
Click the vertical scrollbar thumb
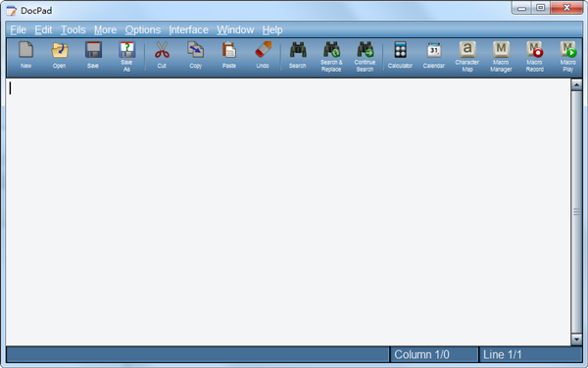click(x=576, y=212)
